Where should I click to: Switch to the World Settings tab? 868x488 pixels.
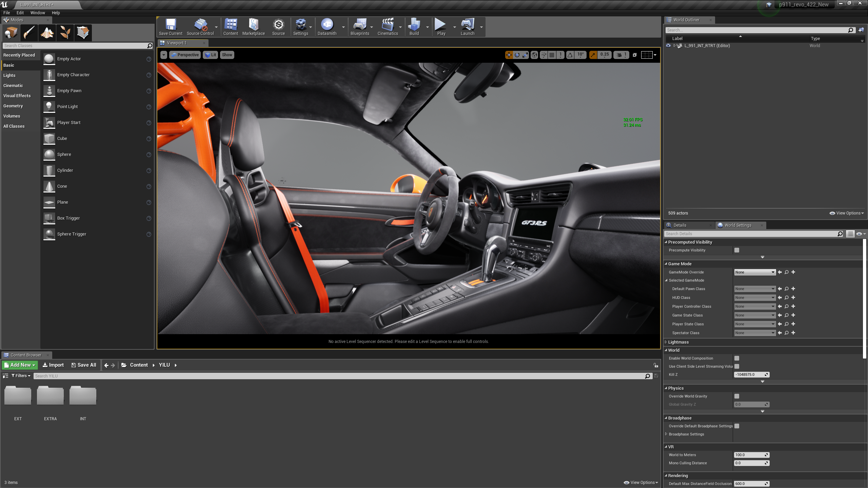(738, 225)
